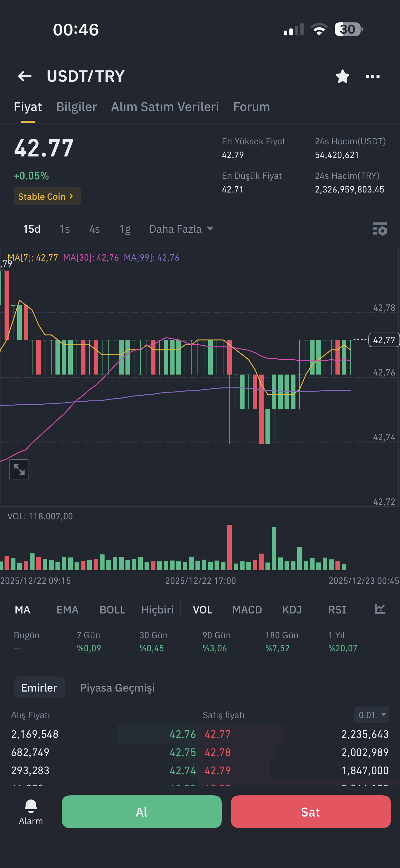
Task: Tap the back arrow icon
Action: tap(25, 76)
